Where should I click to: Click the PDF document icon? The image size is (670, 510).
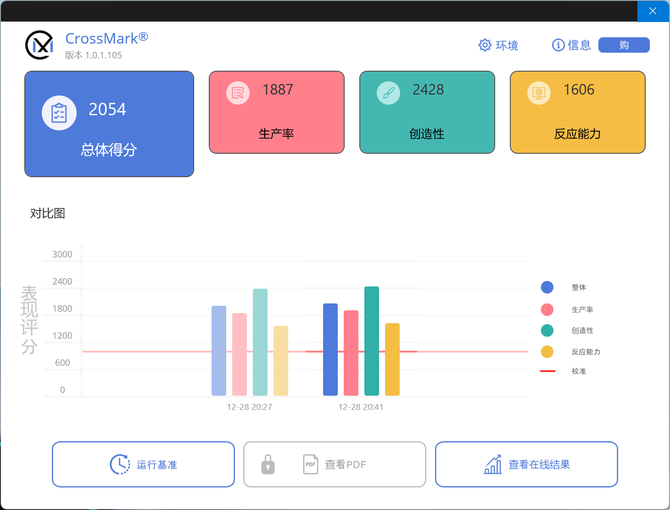click(310, 465)
